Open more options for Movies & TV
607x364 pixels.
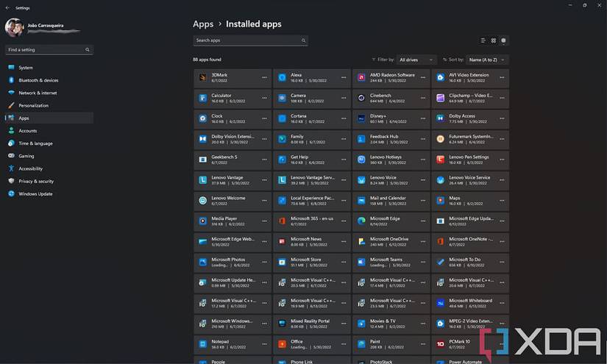point(423,324)
